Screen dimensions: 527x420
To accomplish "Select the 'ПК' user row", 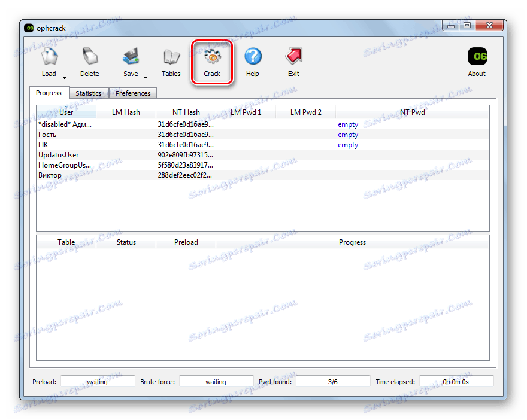I will click(263, 145).
